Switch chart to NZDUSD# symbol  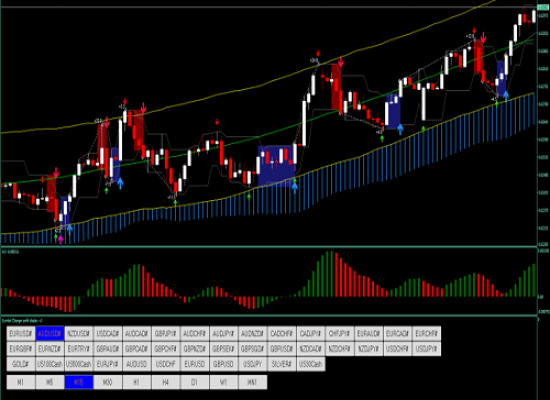click(x=79, y=333)
